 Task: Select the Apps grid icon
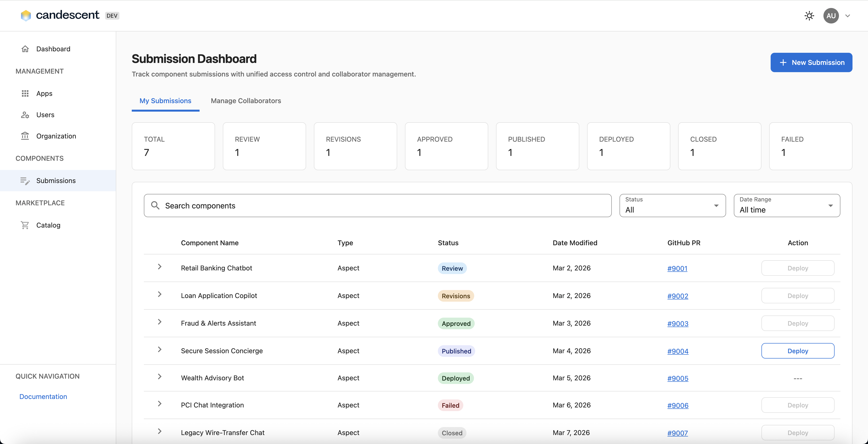click(x=25, y=93)
